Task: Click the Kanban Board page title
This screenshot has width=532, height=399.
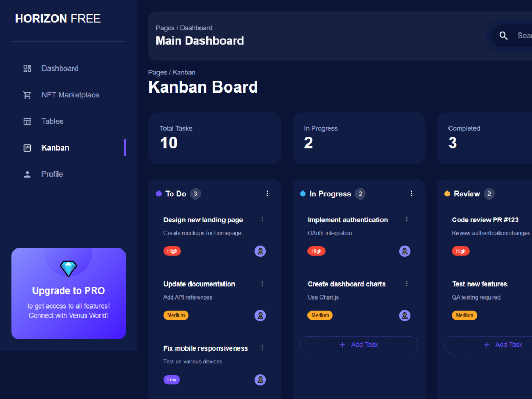Action: (x=203, y=87)
